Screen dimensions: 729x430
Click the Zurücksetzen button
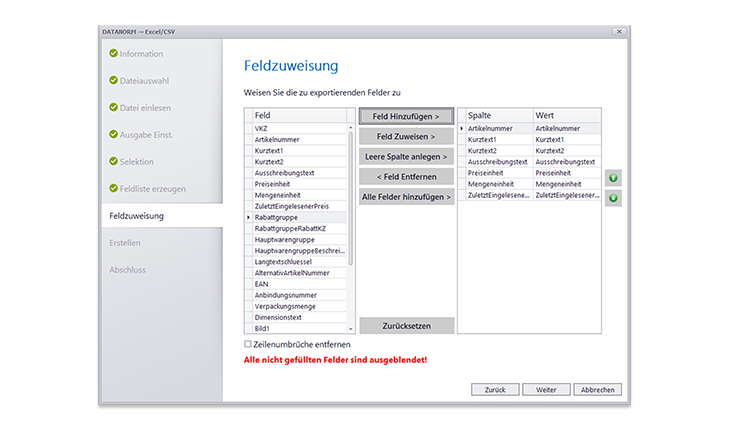pyautogui.click(x=406, y=326)
